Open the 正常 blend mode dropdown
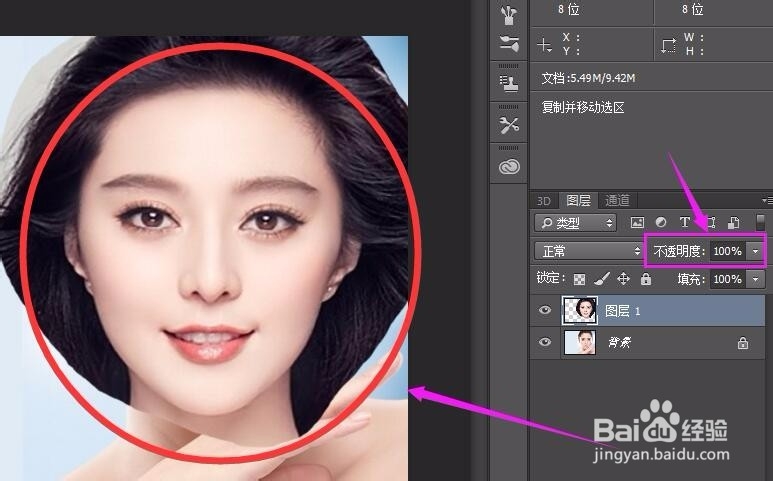Viewport: 773px width, 481px height. point(588,251)
